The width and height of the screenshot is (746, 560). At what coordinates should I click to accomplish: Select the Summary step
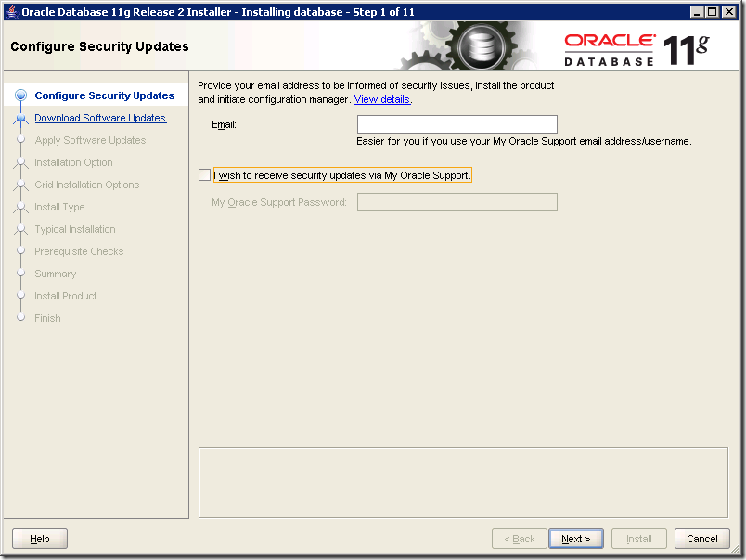coord(55,274)
